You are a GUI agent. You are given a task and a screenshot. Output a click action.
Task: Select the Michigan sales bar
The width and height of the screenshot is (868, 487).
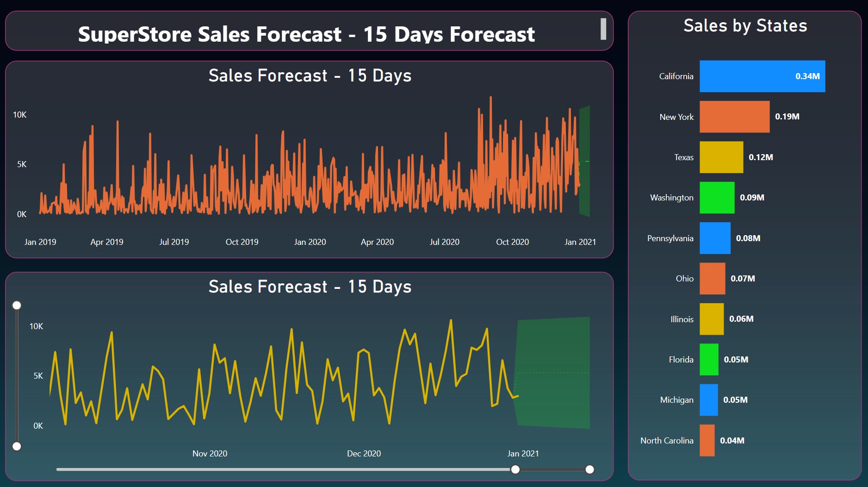(708, 400)
